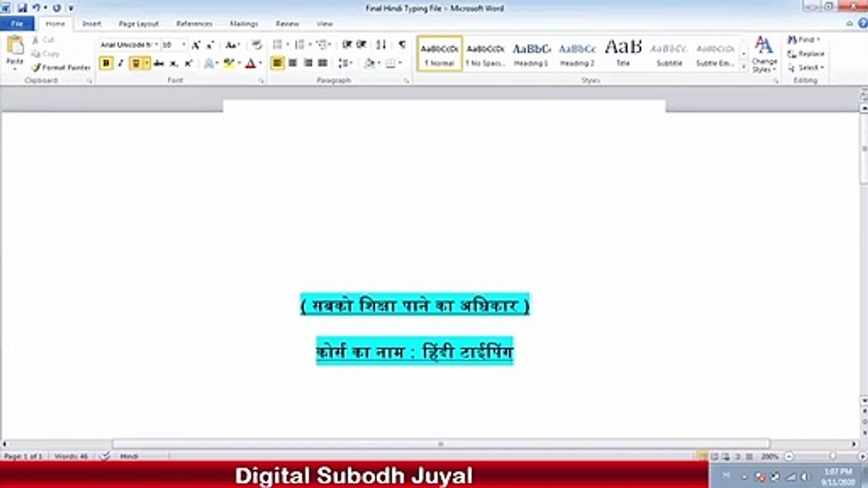The image size is (868, 488).
Task: Open the Mailings tab
Action: (243, 24)
